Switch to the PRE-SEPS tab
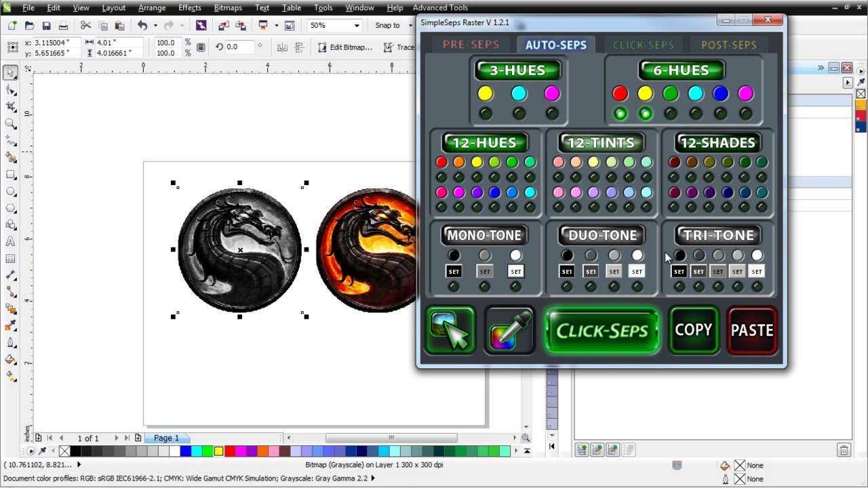Screen dimensions: 868x488 point(471,45)
